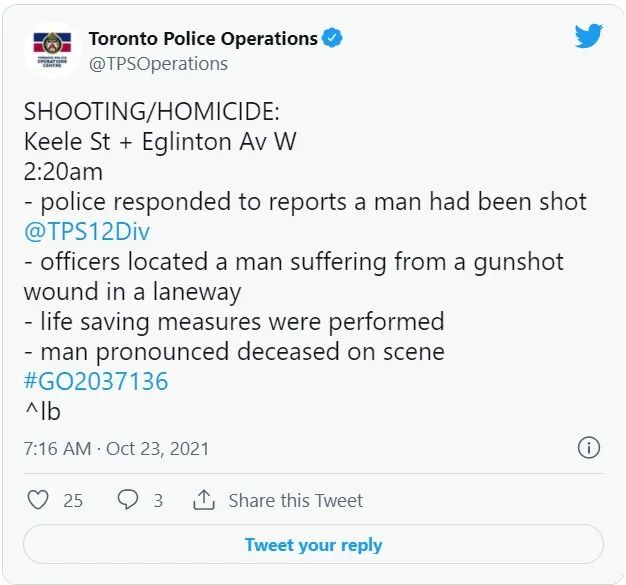Like the tweet with heart icon
626x585 pixels.
pos(38,500)
